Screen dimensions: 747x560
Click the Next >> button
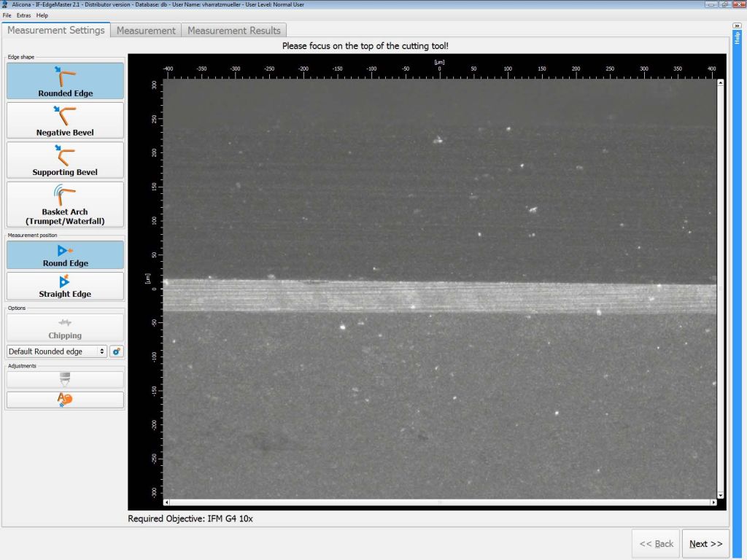[705, 544]
